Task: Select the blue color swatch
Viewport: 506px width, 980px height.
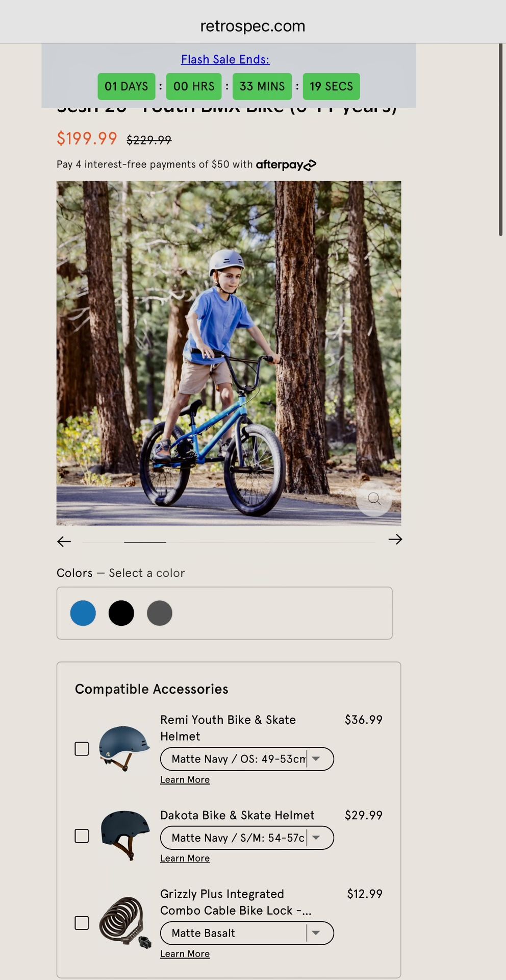Action: [83, 613]
